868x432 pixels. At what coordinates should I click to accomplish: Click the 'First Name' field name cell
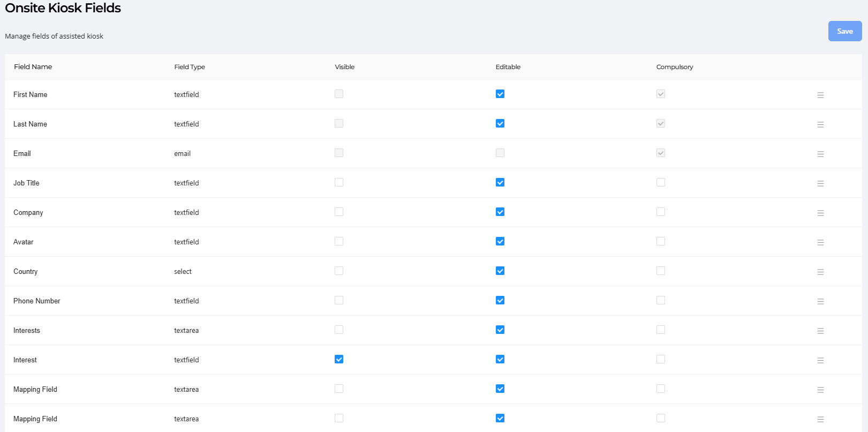click(31, 94)
